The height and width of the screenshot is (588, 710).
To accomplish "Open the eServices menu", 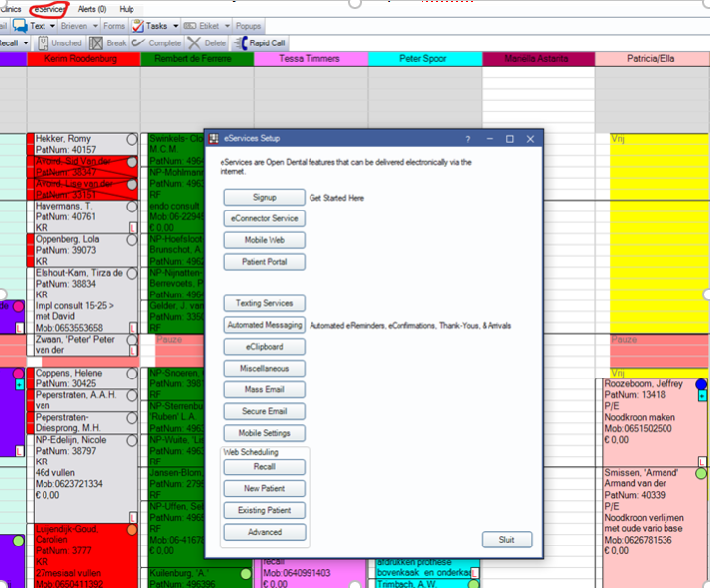I will [x=48, y=9].
